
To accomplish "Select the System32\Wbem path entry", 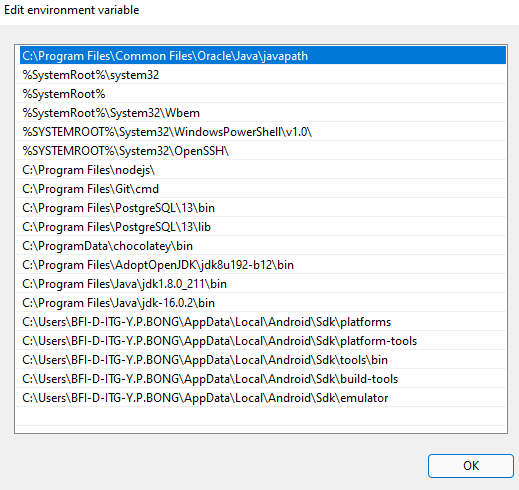I will tap(263, 113).
